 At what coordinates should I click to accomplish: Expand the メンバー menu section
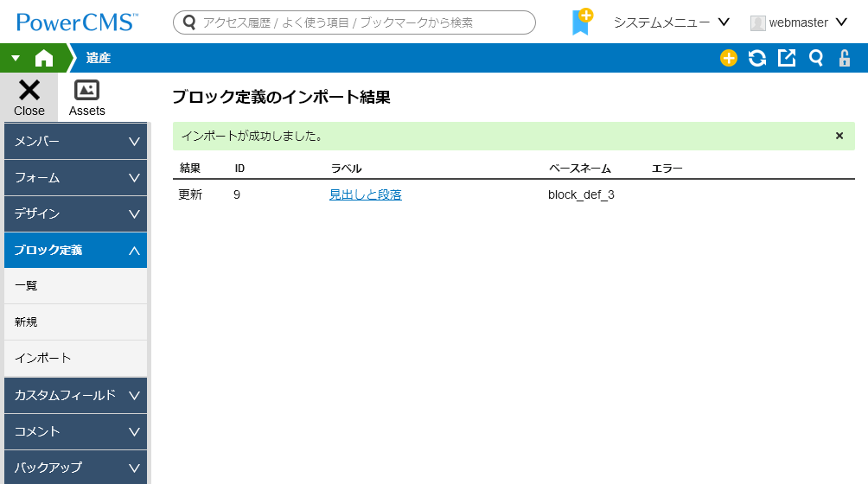pyautogui.click(x=76, y=141)
